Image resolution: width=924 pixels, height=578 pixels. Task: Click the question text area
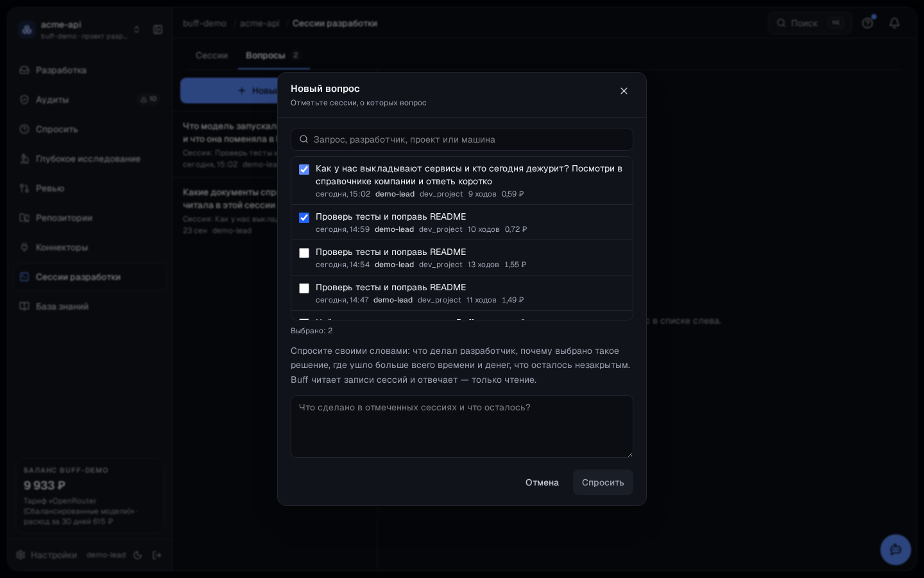pos(462,426)
